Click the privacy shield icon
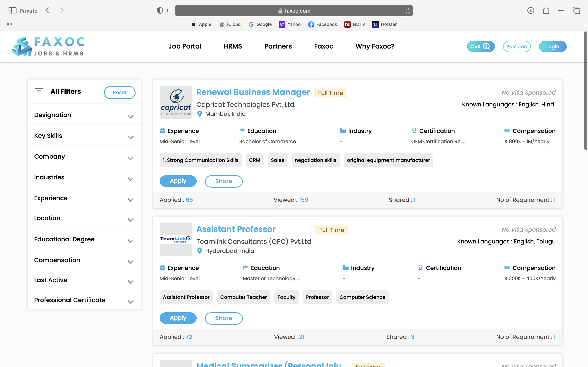The height and width of the screenshot is (367, 588). (160, 10)
